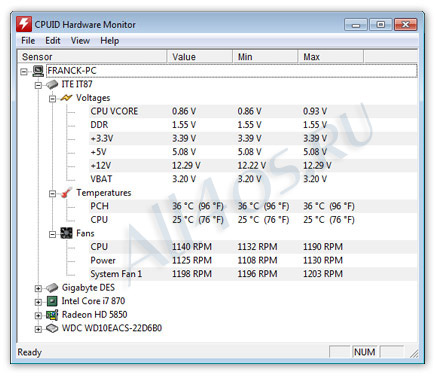This screenshot has height=377, width=435.
Task: Open the Help menu
Action: (110, 41)
